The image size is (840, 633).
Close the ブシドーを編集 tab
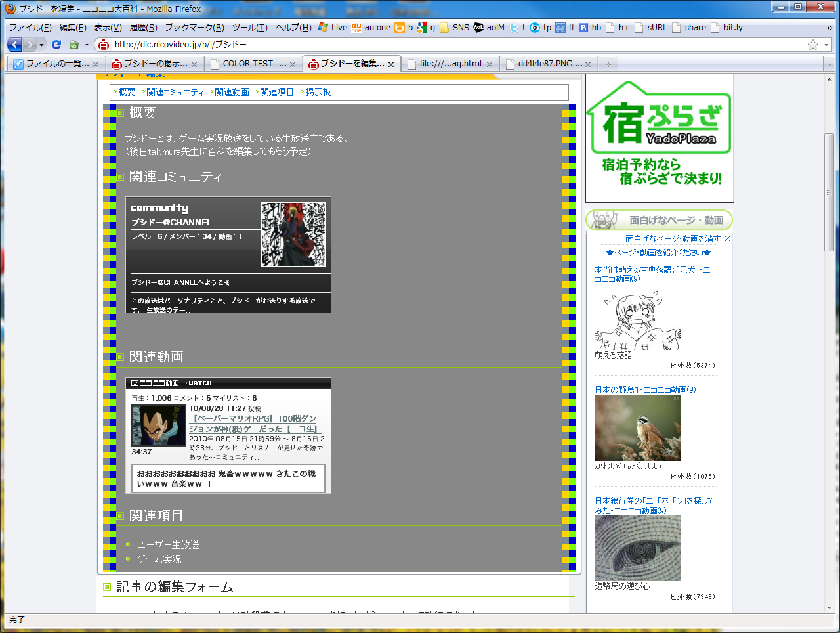[x=391, y=64]
